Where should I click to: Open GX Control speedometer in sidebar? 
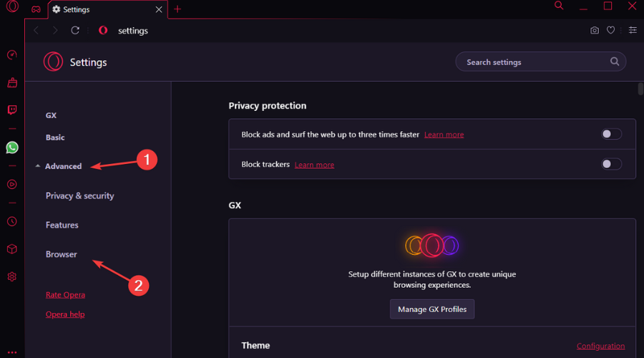12,54
